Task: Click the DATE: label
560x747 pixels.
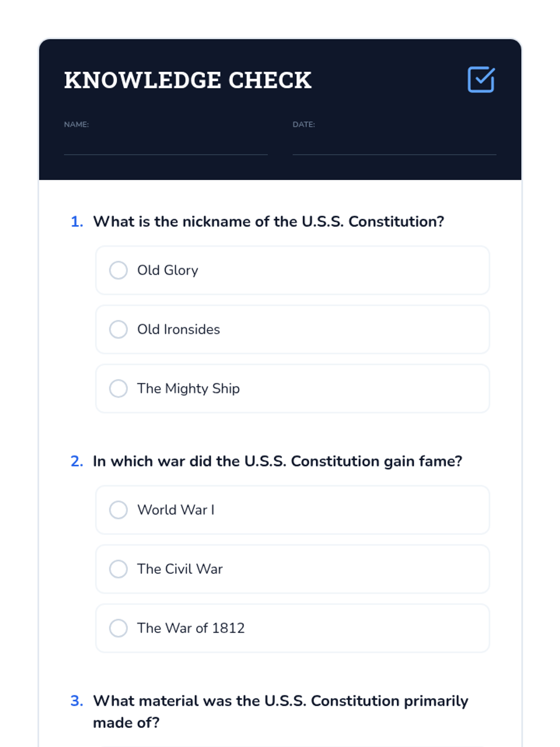Action: (304, 125)
